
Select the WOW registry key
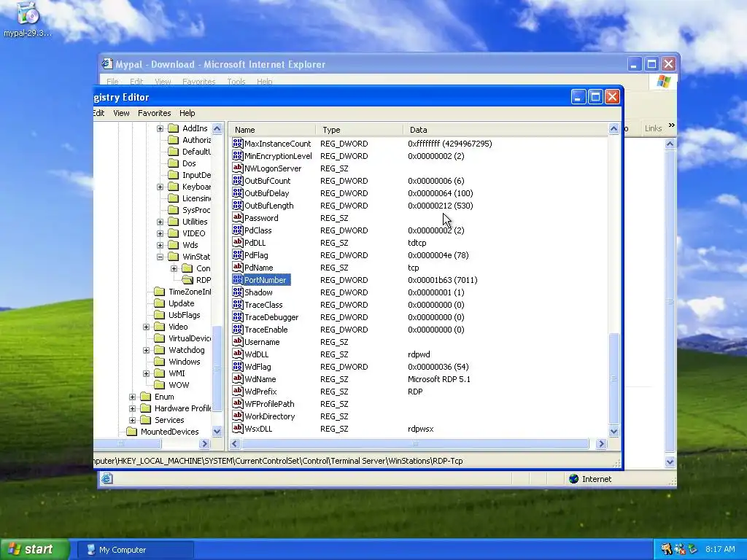(x=179, y=385)
